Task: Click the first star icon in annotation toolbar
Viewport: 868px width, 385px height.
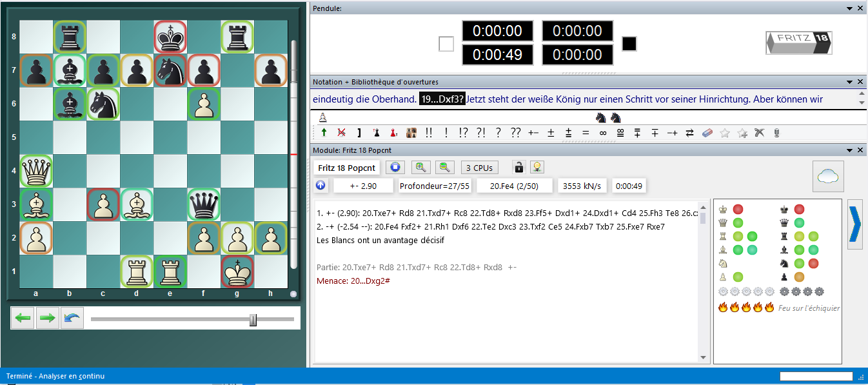Action: tap(725, 133)
